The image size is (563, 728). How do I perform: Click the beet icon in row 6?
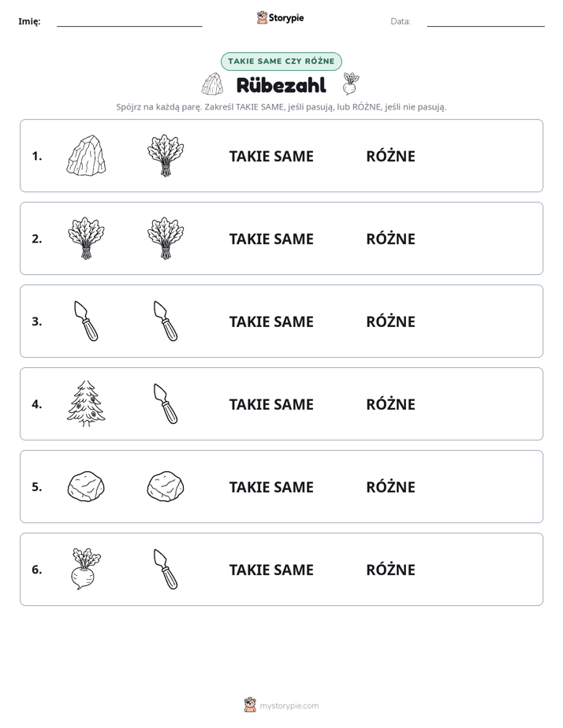86,569
